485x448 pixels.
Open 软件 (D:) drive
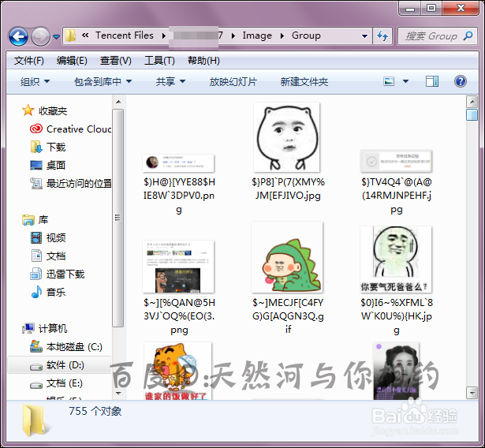point(65,365)
